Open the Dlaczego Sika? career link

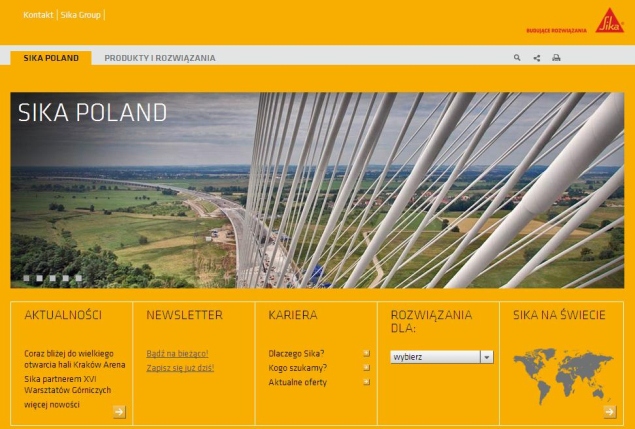coord(296,353)
